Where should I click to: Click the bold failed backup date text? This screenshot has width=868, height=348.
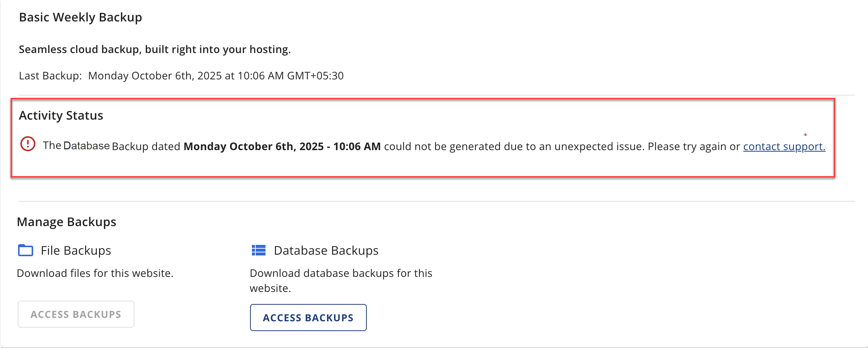pyautogui.click(x=282, y=146)
